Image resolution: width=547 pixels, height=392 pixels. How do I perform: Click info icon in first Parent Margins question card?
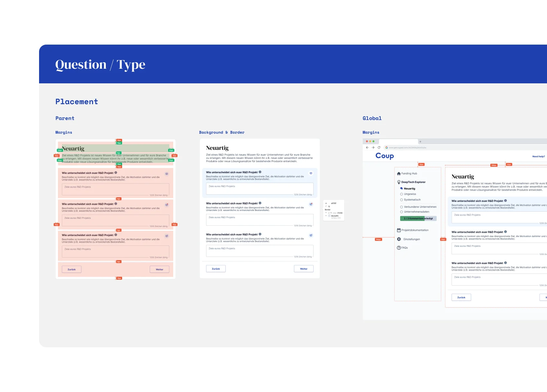(116, 173)
